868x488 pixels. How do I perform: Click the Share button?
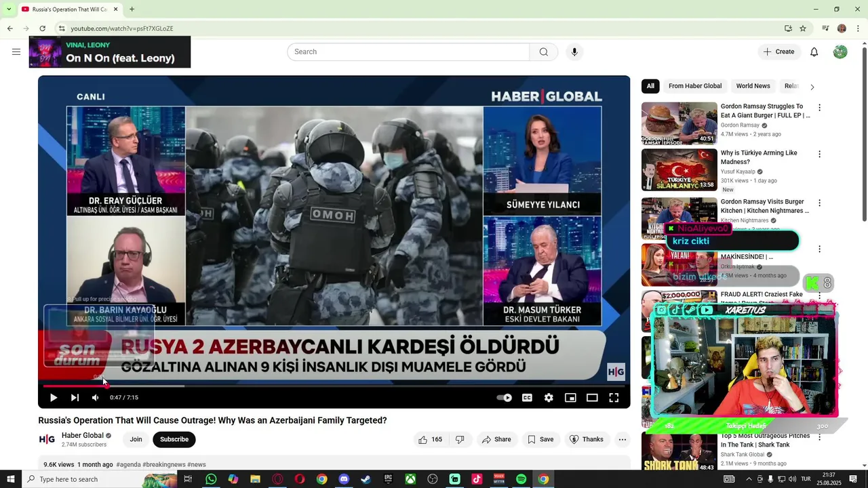pos(496,440)
